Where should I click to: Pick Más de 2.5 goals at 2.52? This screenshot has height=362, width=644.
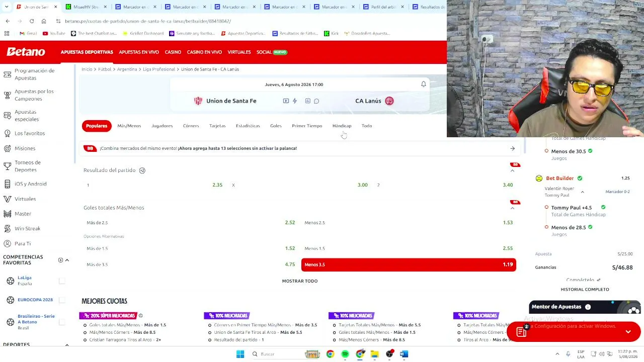(191, 223)
